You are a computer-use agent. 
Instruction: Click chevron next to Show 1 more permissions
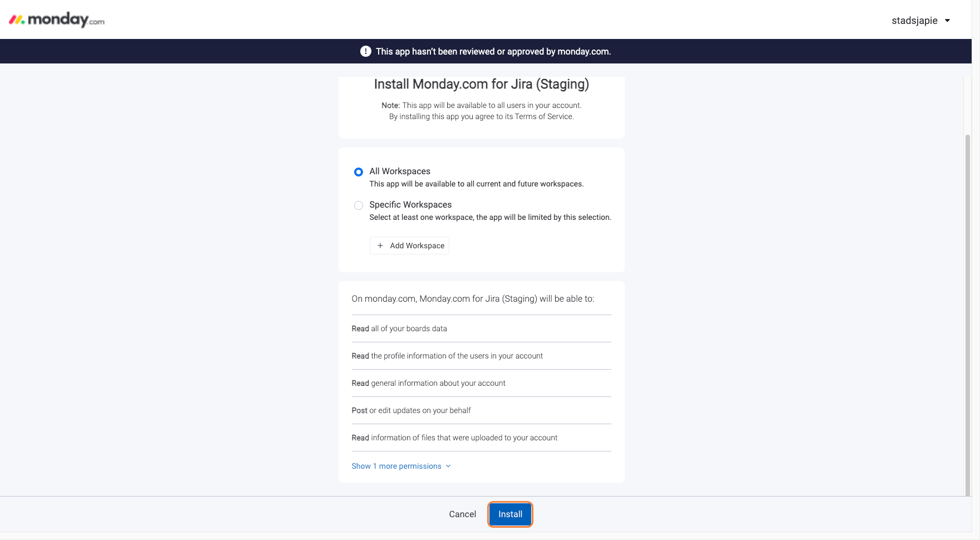pyautogui.click(x=448, y=466)
